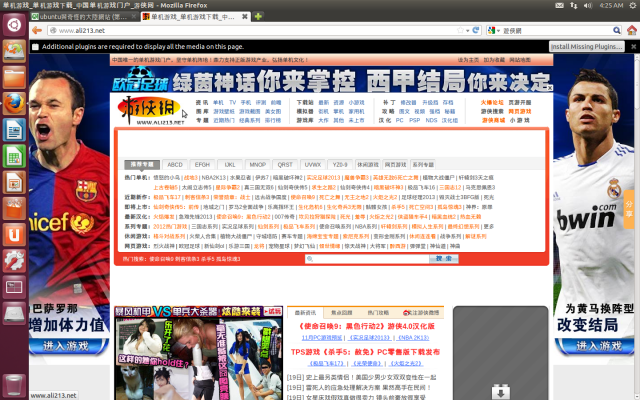Open PC link in navigation row
Image resolution: width=640 pixels, height=400 pixels.
click(x=399, y=120)
